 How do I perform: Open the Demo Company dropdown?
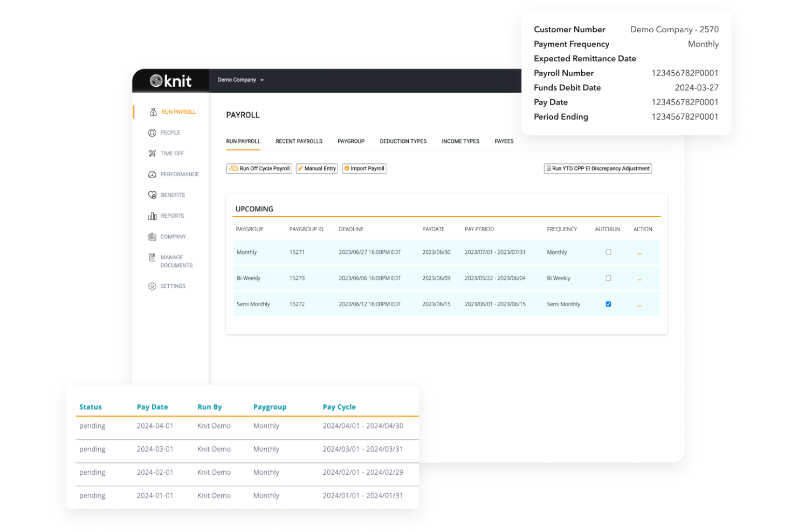pos(239,80)
